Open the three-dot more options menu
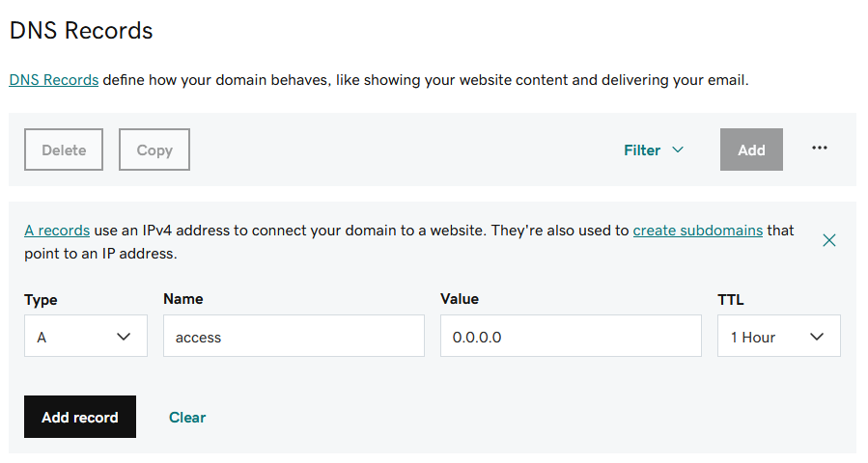 pos(820,149)
